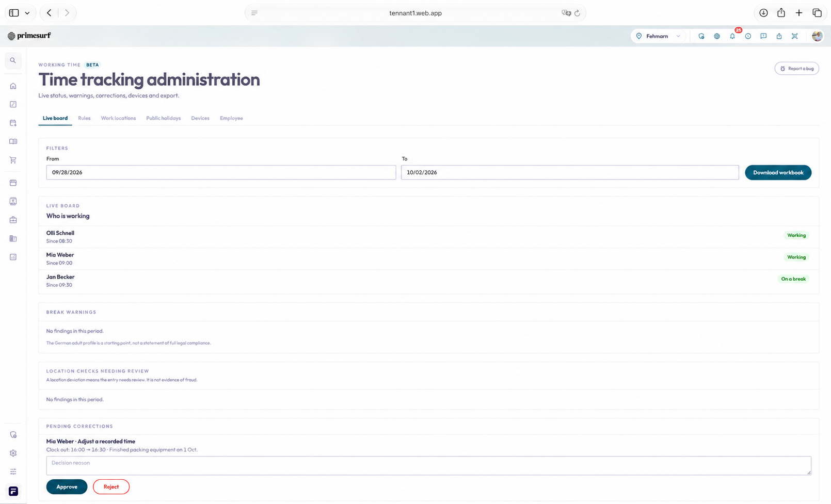
Task: Open the Public holidays tab
Action: pyautogui.click(x=164, y=118)
